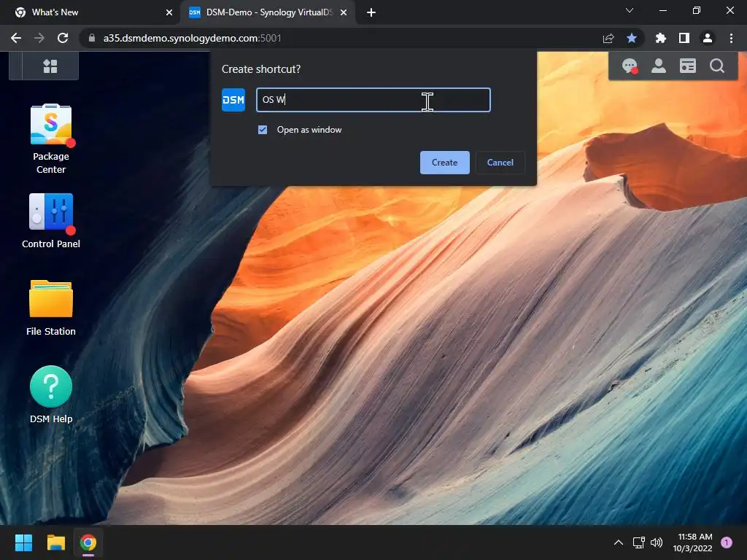747x560 pixels.
Task: Open volume icon in system tray
Action: [x=657, y=542]
